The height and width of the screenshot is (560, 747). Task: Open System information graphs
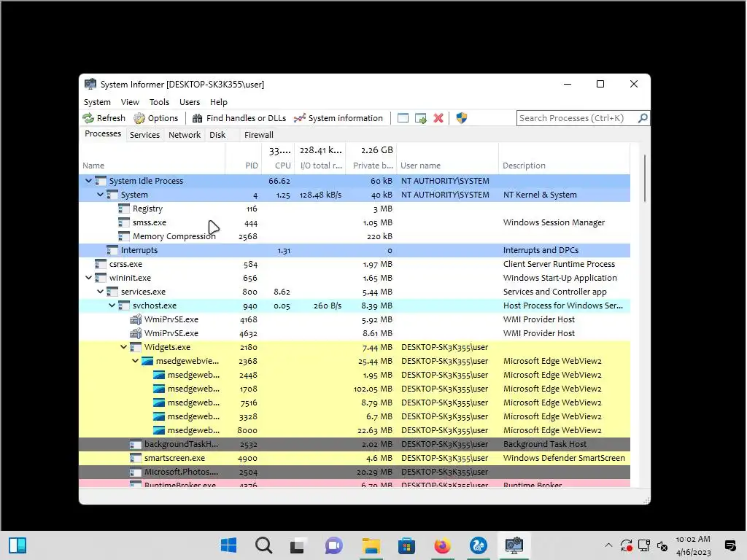coord(338,118)
